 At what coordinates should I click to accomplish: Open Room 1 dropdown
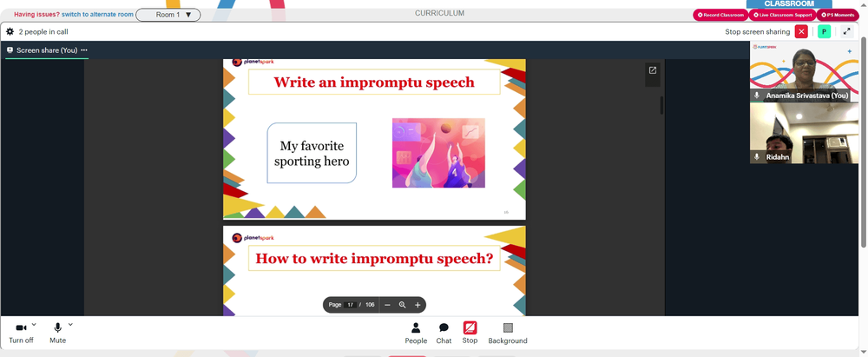[168, 15]
